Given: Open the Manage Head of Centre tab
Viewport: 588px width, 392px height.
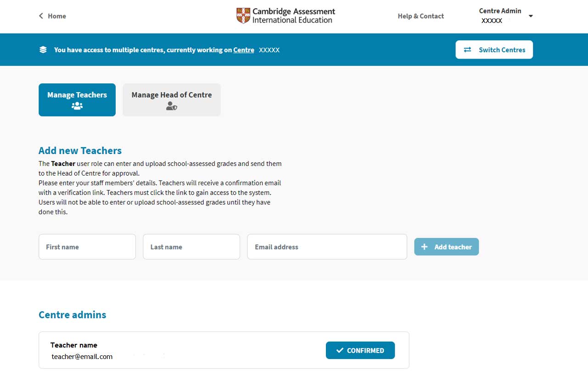Looking at the screenshot, I should pos(171,95).
